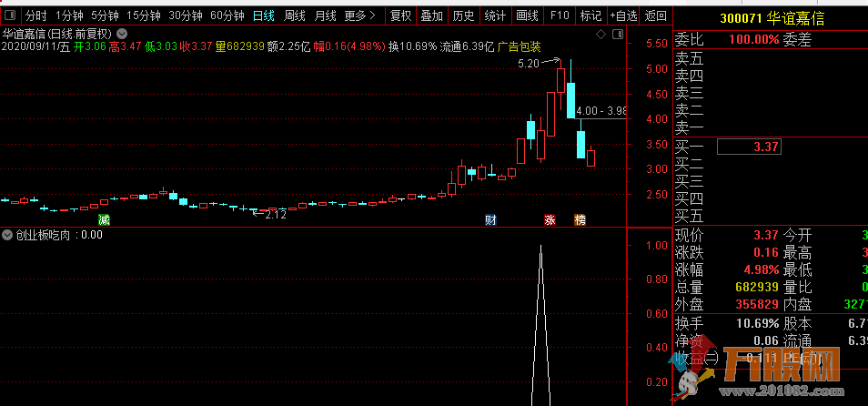Click the 今开 label in quote panel
Image resolution: width=868 pixels, height=406 pixels.
pos(797,236)
